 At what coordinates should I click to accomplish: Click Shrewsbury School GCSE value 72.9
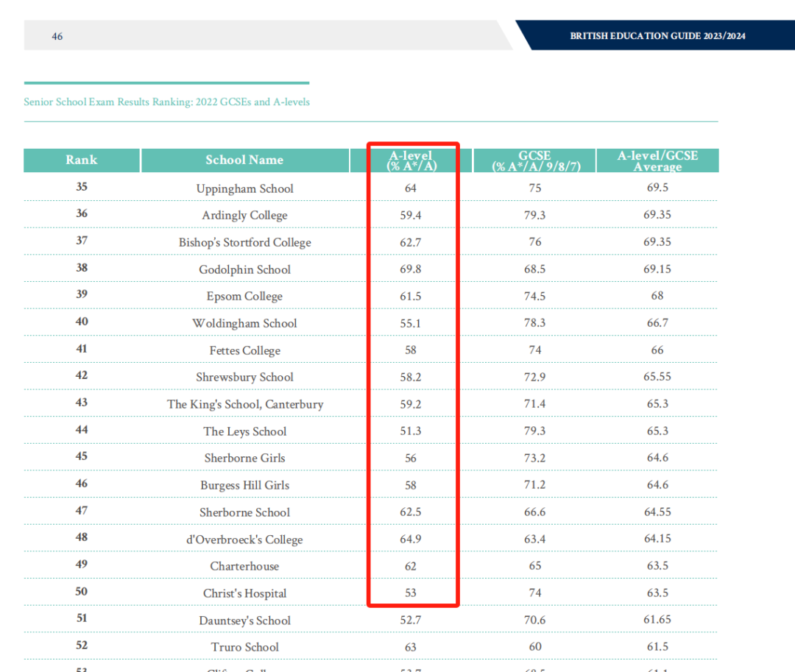click(x=535, y=378)
